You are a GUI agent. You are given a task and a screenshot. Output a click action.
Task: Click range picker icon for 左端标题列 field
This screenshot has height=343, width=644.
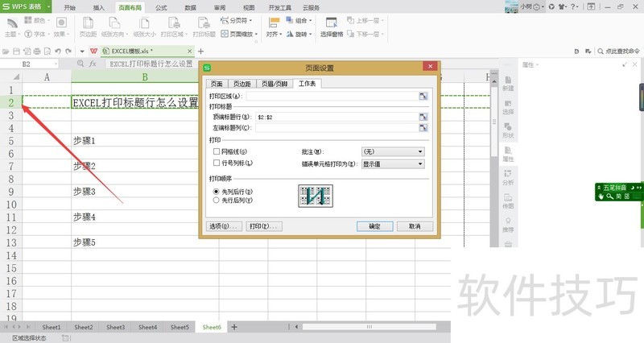click(x=423, y=128)
